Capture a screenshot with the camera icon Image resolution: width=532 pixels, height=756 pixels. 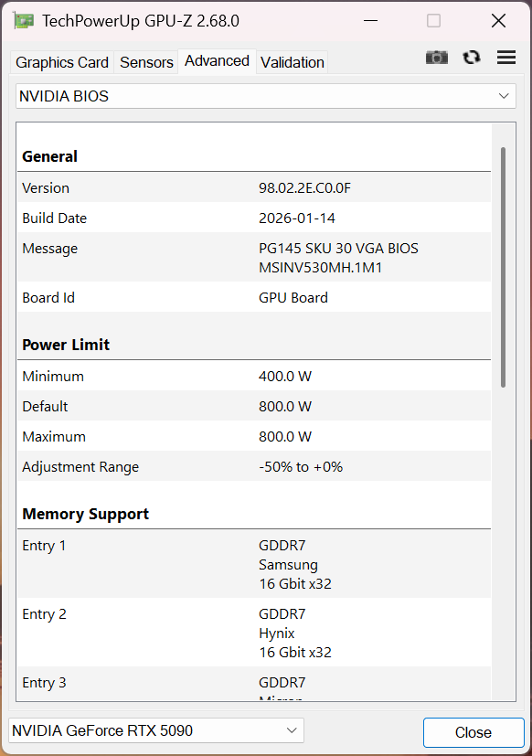437,57
